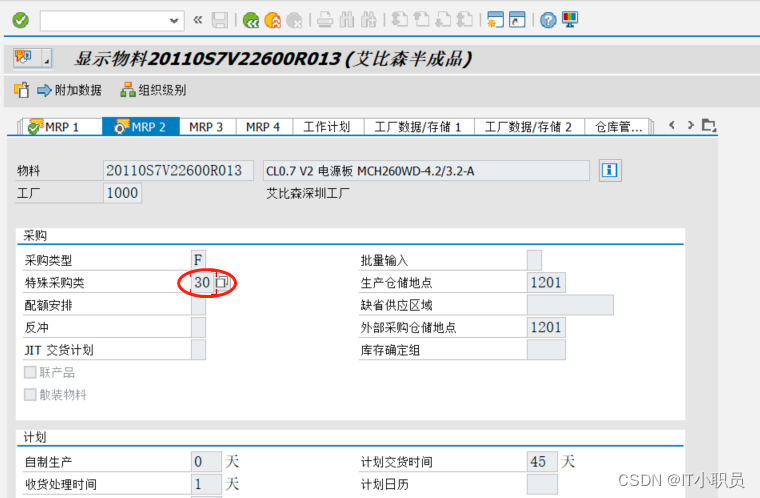Open the 工厂数据/存储 1 tab
The height and width of the screenshot is (498, 760).
(418, 127)
